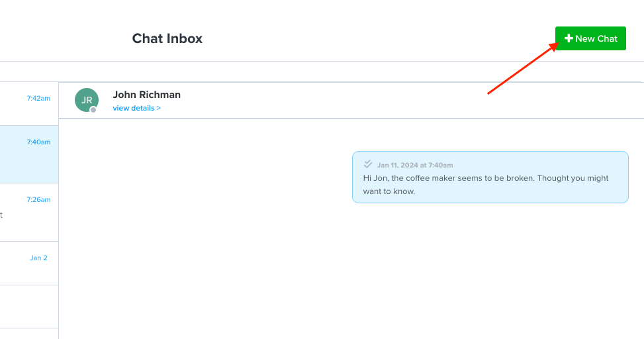Click the double-check read receipt icon
This screenshot has width=644, height=339.
point(367,164)
